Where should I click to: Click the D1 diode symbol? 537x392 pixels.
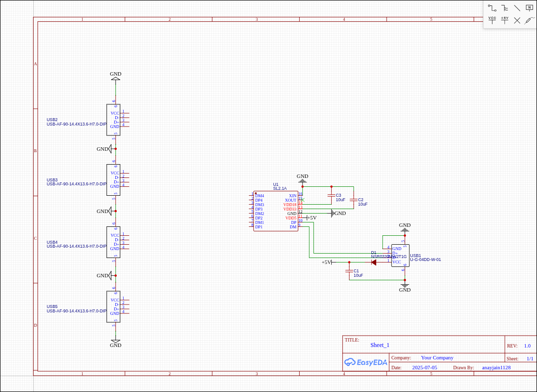point(374,262)
